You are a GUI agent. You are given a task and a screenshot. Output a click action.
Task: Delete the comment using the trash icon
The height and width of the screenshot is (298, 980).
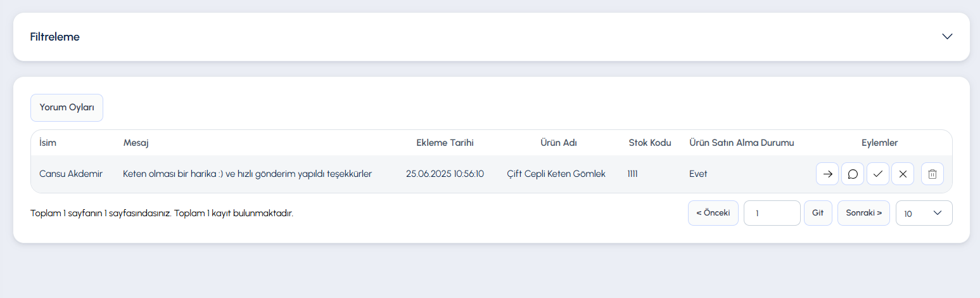[932, 174]
